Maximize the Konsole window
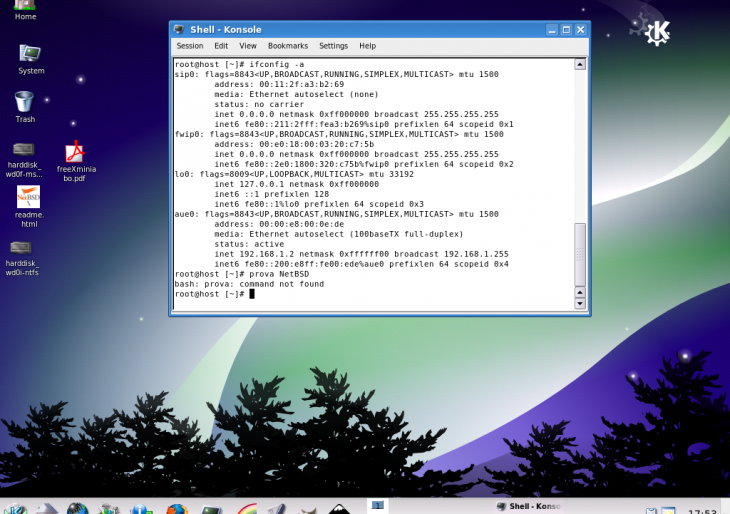Viewport: 730px width, 514px height. click(x=565, y=30)
